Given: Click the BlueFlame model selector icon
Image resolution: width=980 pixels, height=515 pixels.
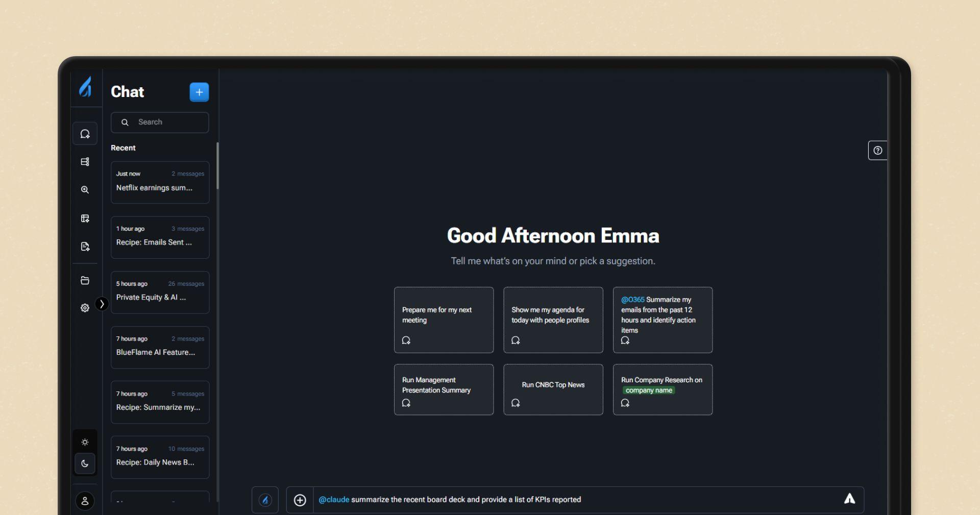Looking at the screenshot, I should (265, 500).
